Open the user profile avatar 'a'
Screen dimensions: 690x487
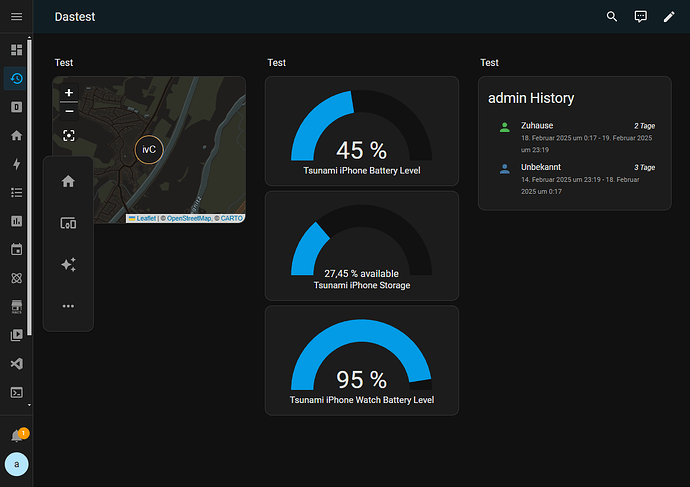tap(16, 465)
